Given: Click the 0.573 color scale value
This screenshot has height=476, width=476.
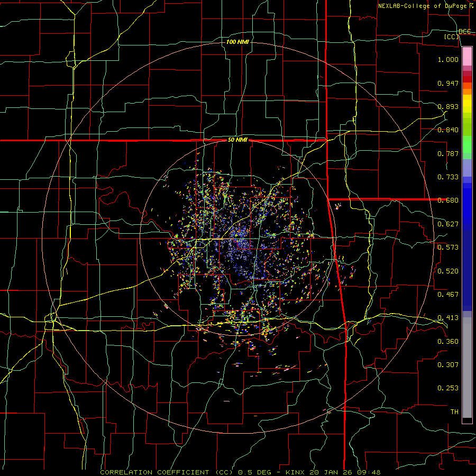Looking at the screenshot, I should pyautogui.click(x=448, y=248).
